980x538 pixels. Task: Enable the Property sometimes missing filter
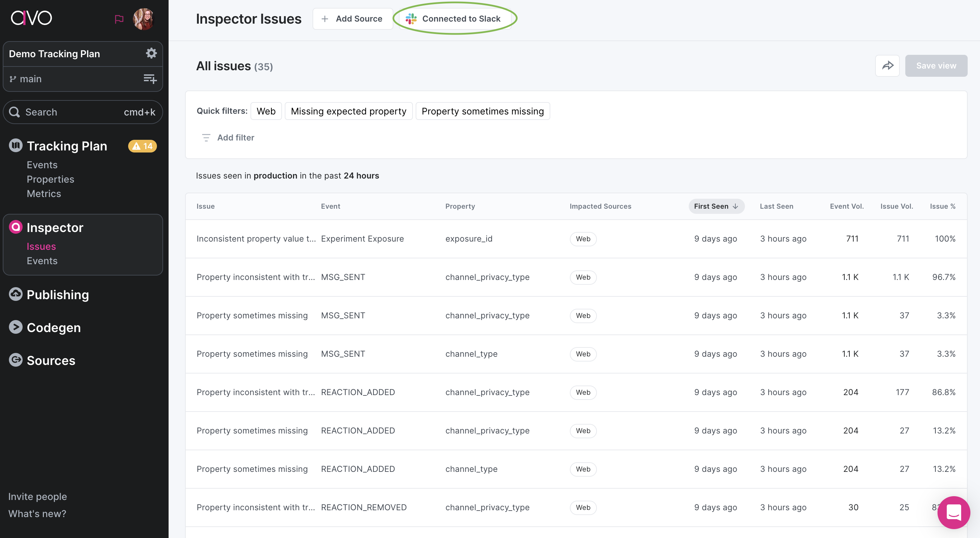click(482, 111)
